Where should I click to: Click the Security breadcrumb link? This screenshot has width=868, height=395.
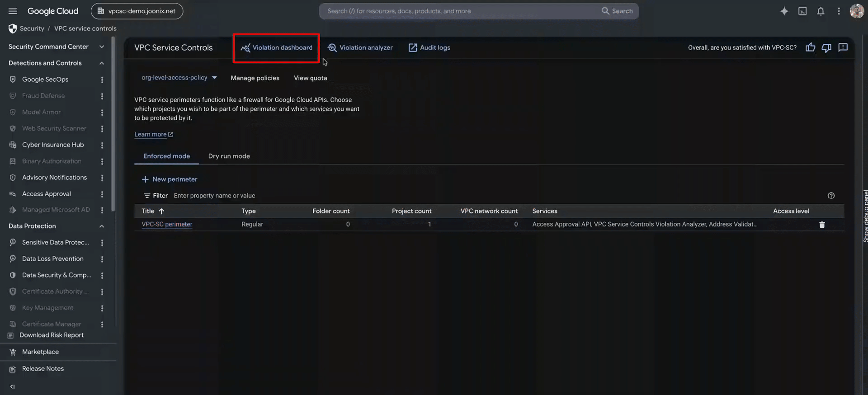pos(32,28)
